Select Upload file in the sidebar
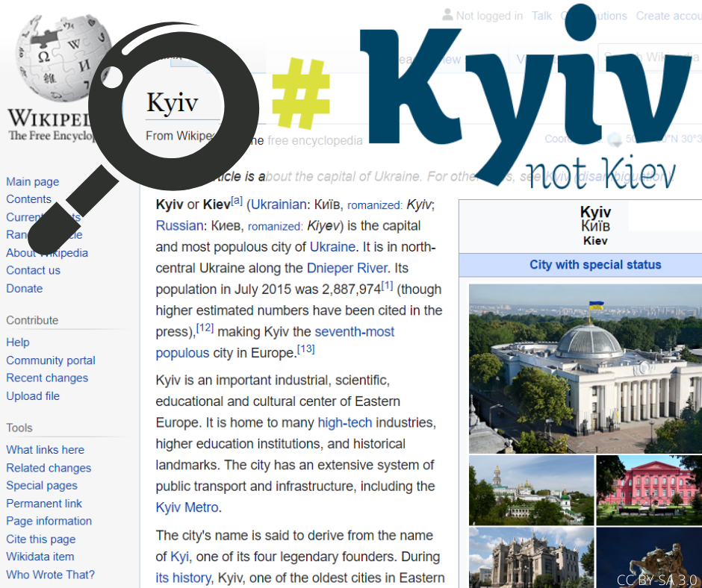702x588 pixels. click(33, 396)
